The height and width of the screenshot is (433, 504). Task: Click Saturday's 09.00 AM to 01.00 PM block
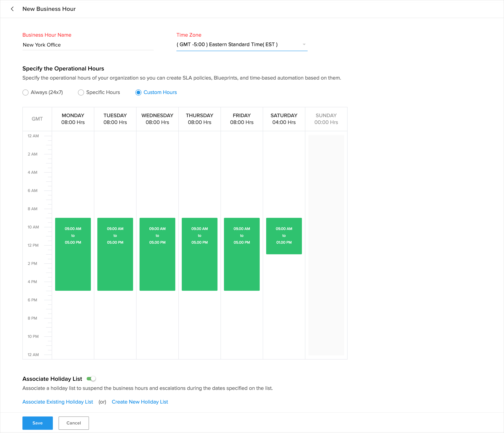point(284,236)
